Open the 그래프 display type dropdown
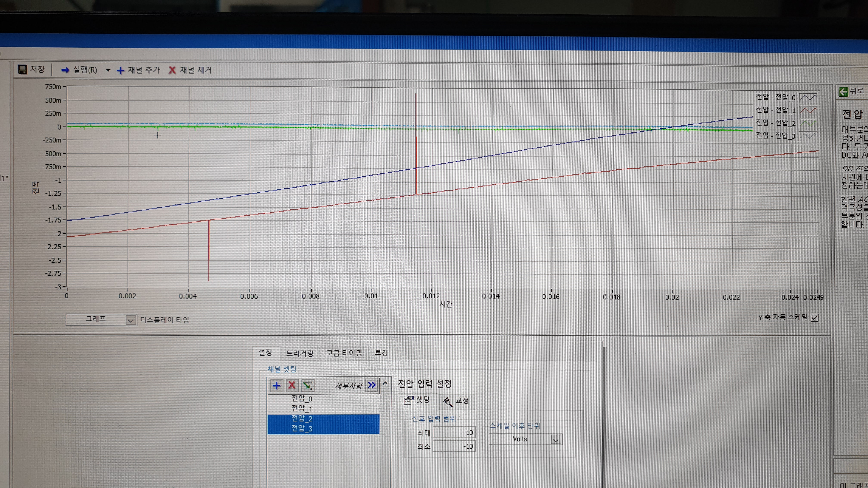This screenshot has width=868, height=488. point(130,320)
